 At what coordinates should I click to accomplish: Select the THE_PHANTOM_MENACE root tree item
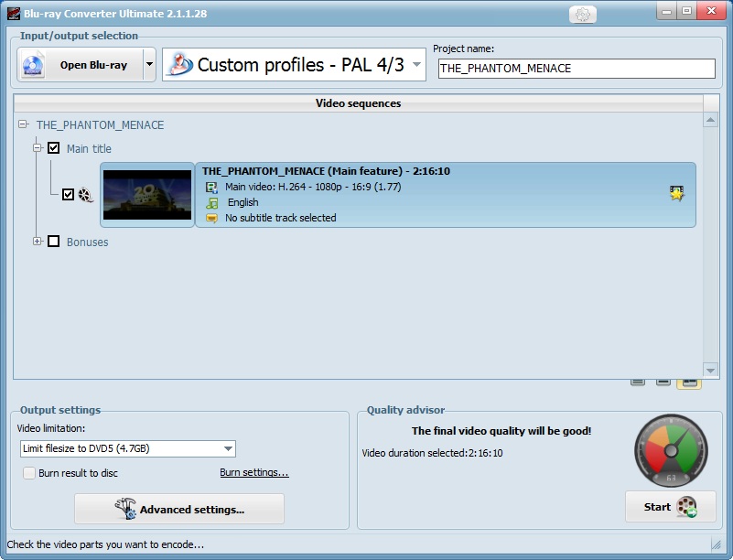(x=100, y=125)
